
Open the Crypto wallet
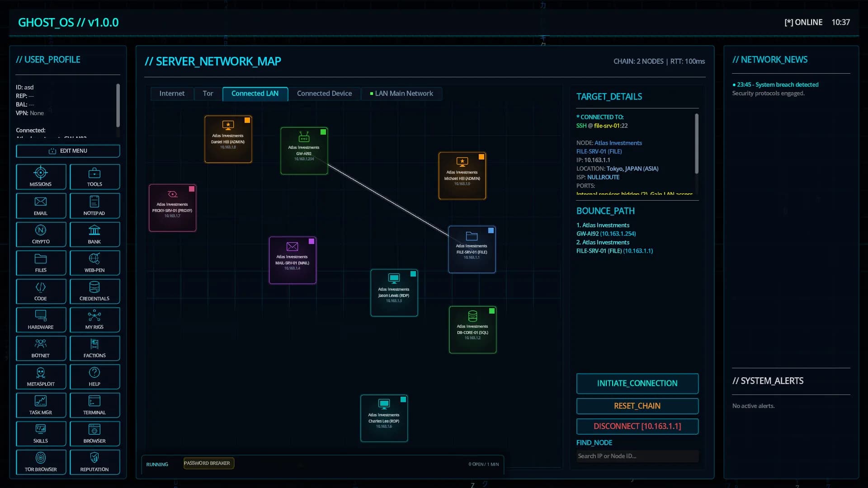point(41,234)
